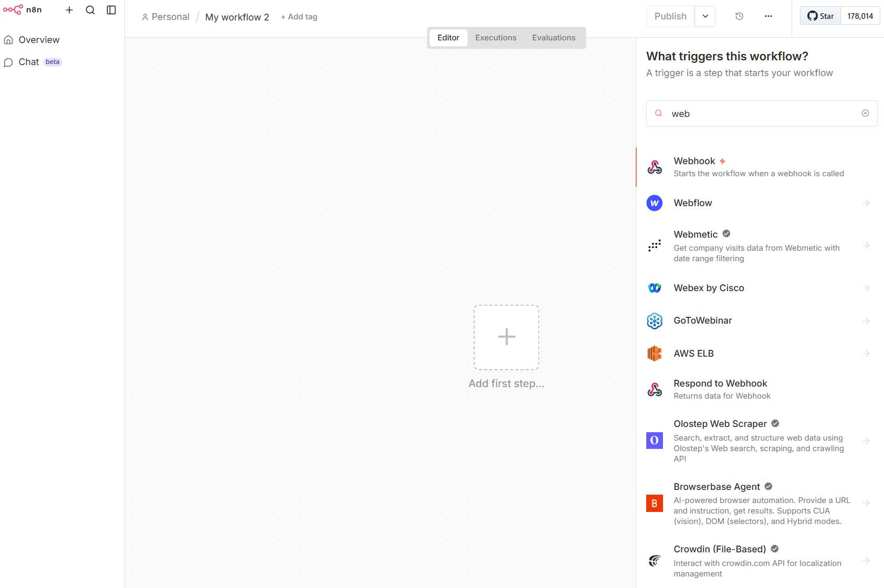Toggle the sidebar collapse icon
Viewport: 884px width, 588px height.
(111, 10)
